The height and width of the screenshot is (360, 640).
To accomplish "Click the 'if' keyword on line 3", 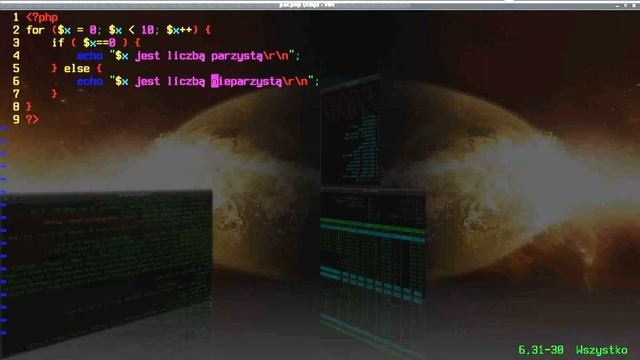I will tap(58, 43).
